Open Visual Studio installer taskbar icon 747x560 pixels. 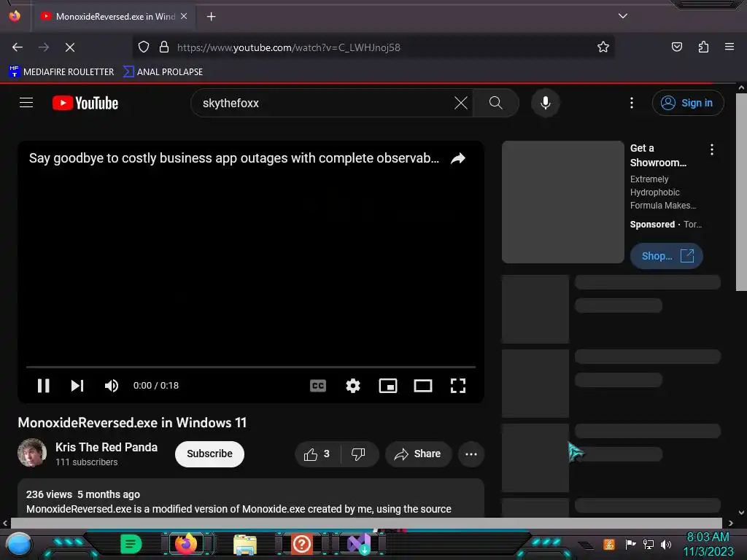coord(359,544)
